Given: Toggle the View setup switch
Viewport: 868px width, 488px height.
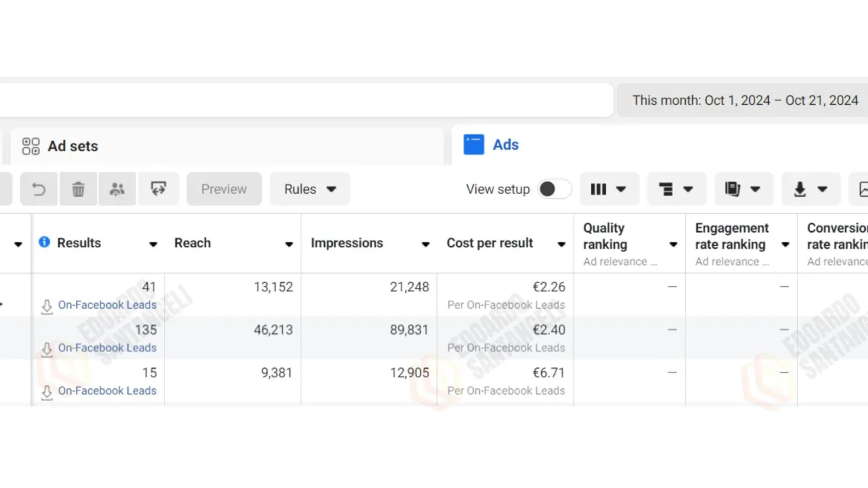Looking at the screenshot, I should tap(555, 189).
